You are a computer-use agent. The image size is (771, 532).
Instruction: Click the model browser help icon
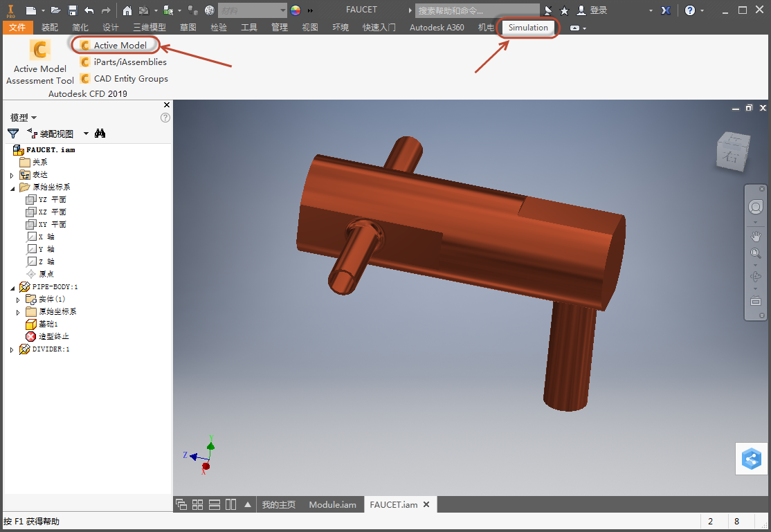pyautogui.click(x=165, y=118)
